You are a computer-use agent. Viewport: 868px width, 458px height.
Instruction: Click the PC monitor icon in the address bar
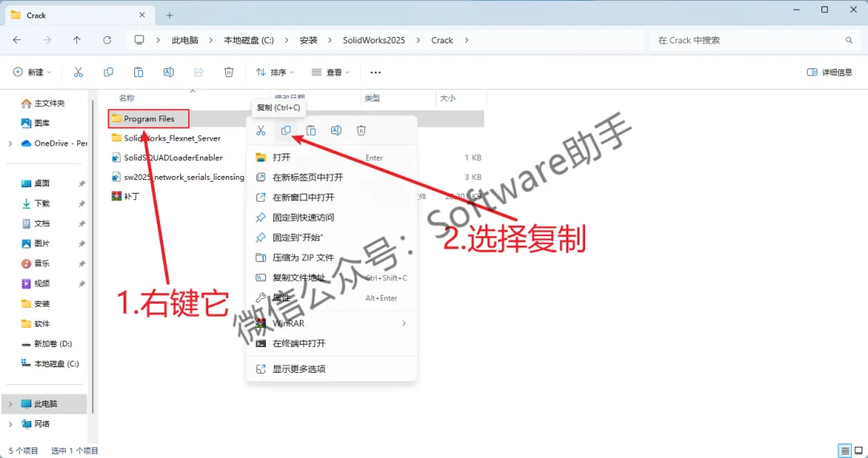(x=140, y=40)
